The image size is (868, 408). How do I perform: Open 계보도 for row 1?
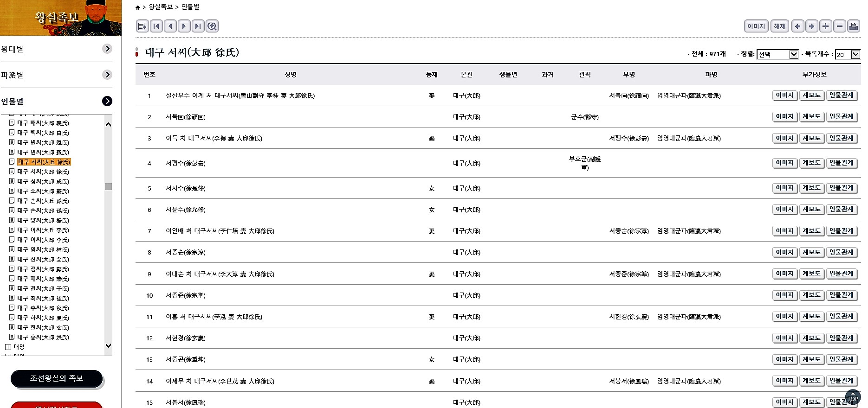pos(811,96)
